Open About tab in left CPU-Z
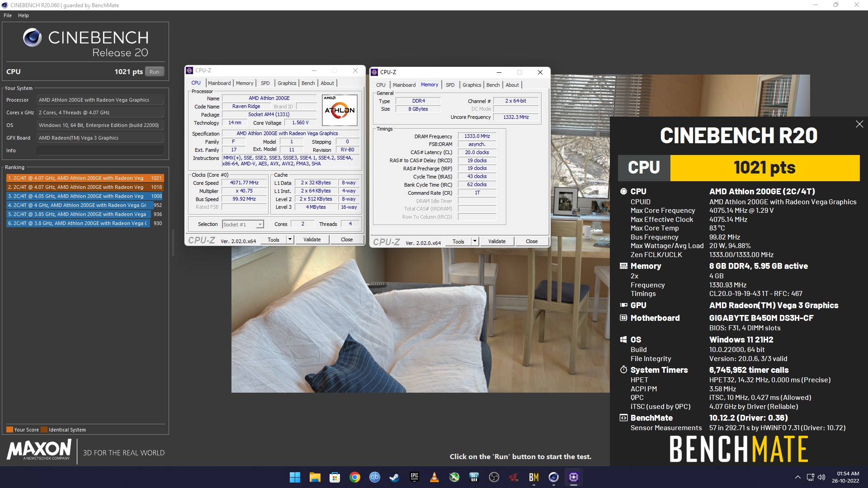This screenshot has height=488, width=868. tap(327, 83)
